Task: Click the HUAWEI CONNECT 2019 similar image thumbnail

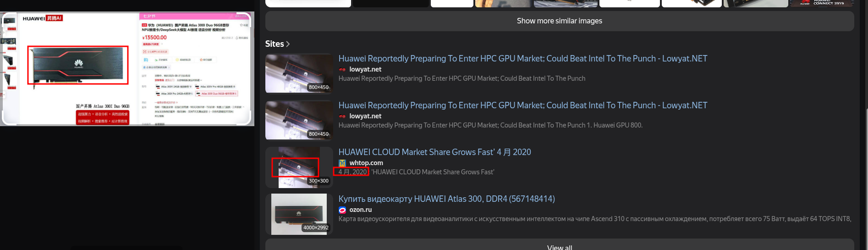Action: (821, 3)
